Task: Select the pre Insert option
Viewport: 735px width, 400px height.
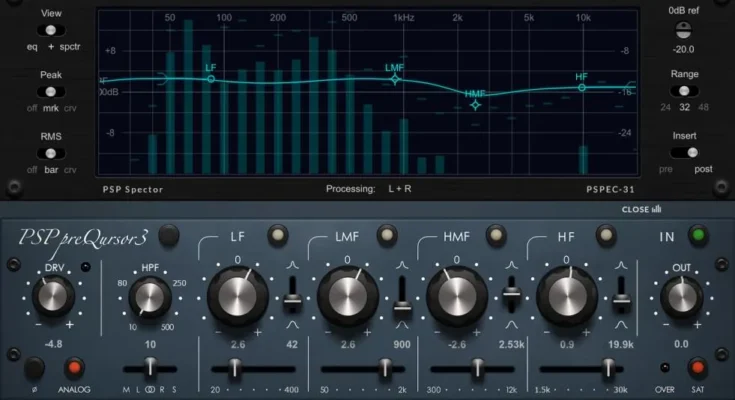Action: [665, 169]
